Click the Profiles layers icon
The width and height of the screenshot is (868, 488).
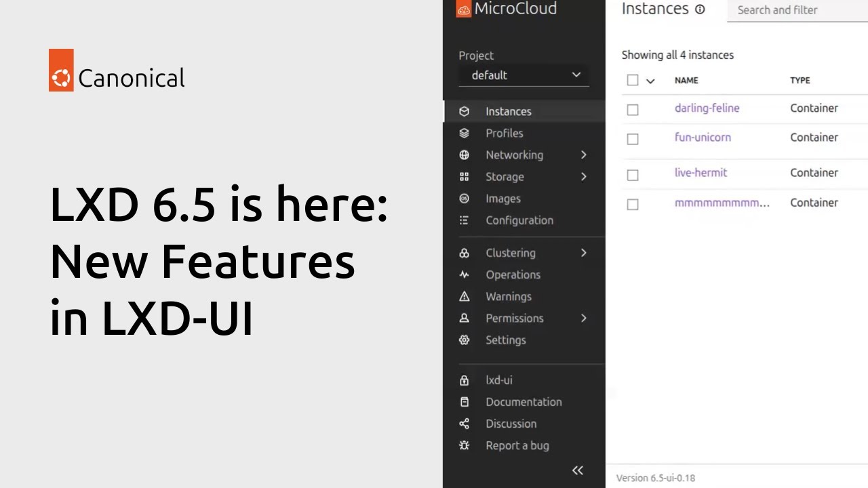464,133
